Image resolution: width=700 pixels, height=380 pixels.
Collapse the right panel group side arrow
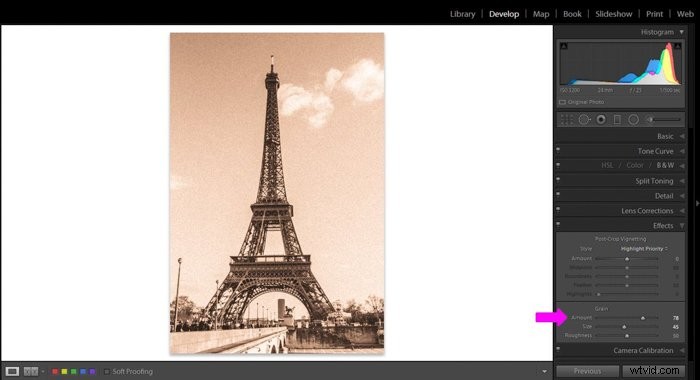pyautogui.click(x=697, y=203)
